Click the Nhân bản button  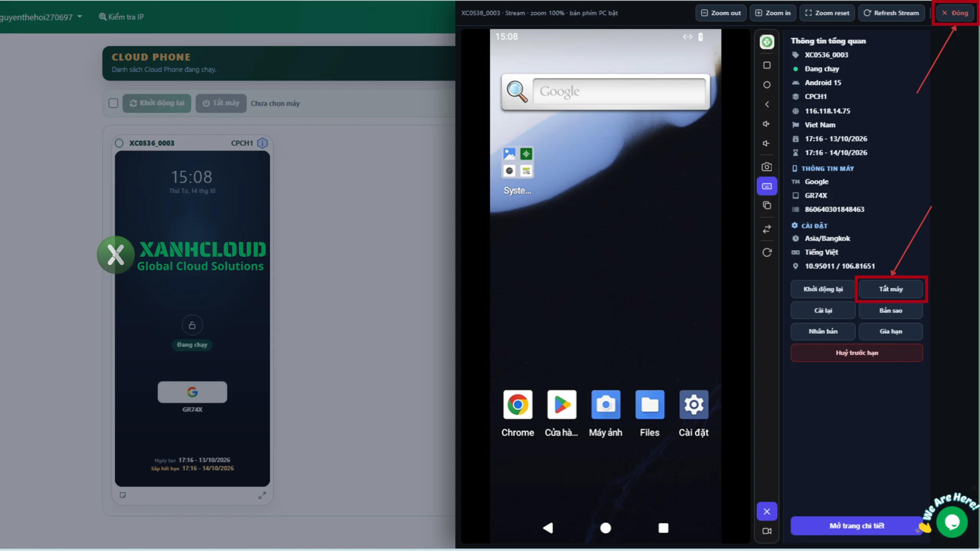[823, 331]
